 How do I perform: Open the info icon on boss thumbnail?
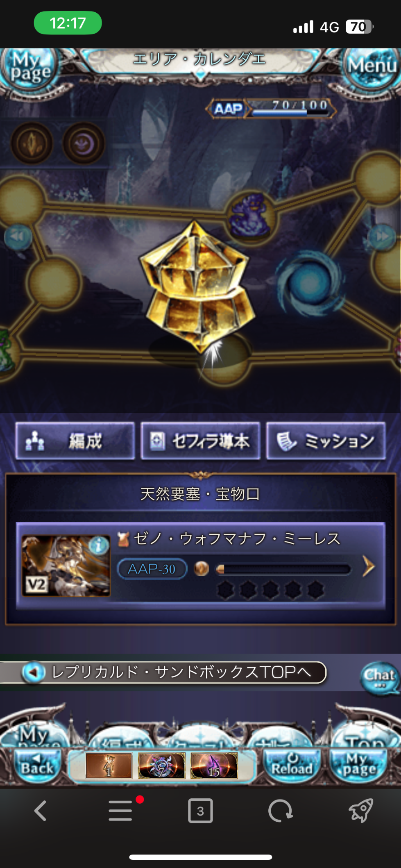pos(98,545)
